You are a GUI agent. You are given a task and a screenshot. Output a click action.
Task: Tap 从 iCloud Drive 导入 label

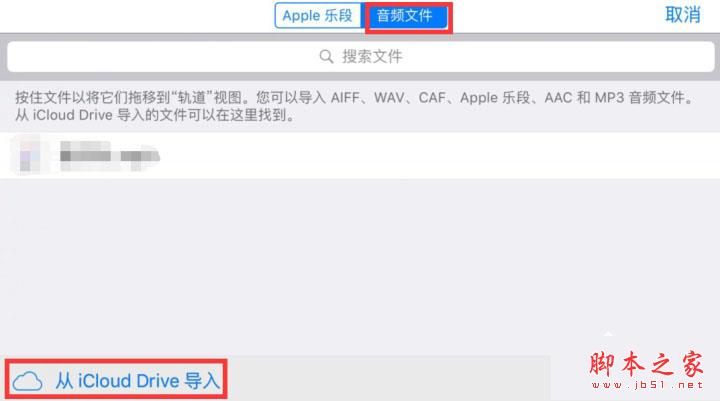coord(137,381)
